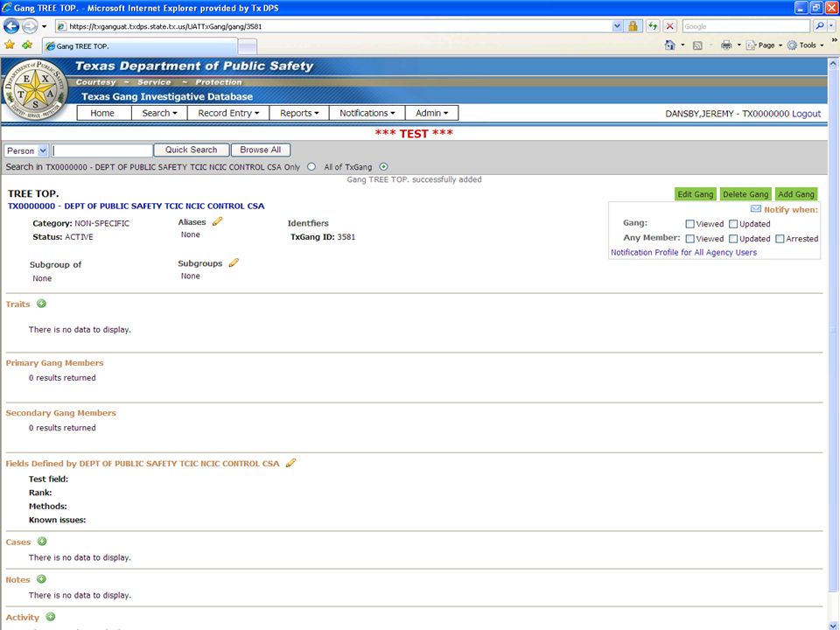Open the Search menu
Viewport: 840px width, 630px height.
click(x=159, y=113)
